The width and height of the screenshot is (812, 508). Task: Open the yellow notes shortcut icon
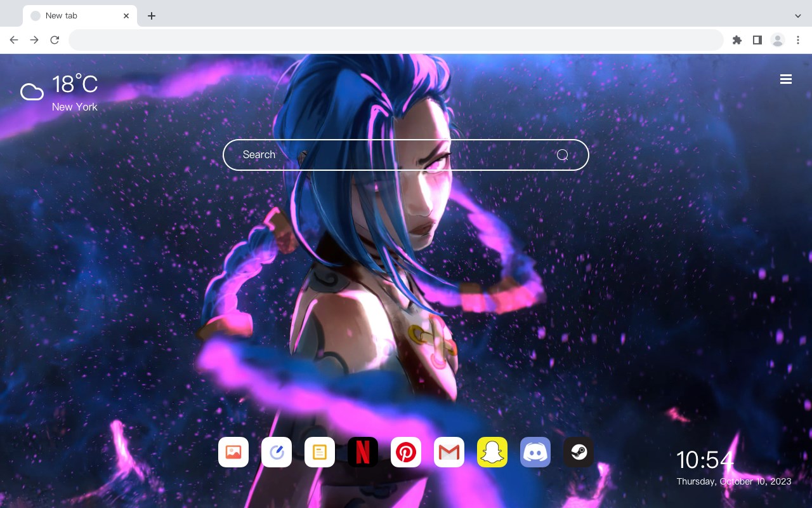[x=320, y=452]
